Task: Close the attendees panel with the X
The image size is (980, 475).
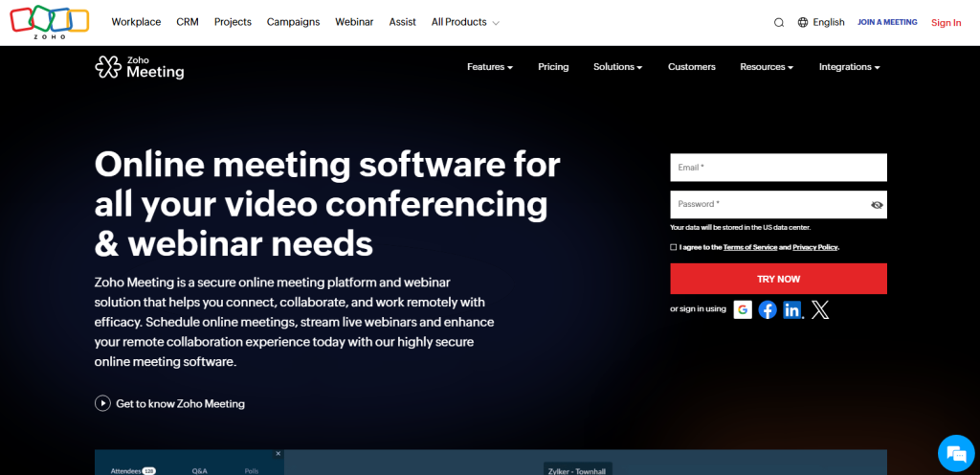Action: pyautogui.click(x=278, y=454)
